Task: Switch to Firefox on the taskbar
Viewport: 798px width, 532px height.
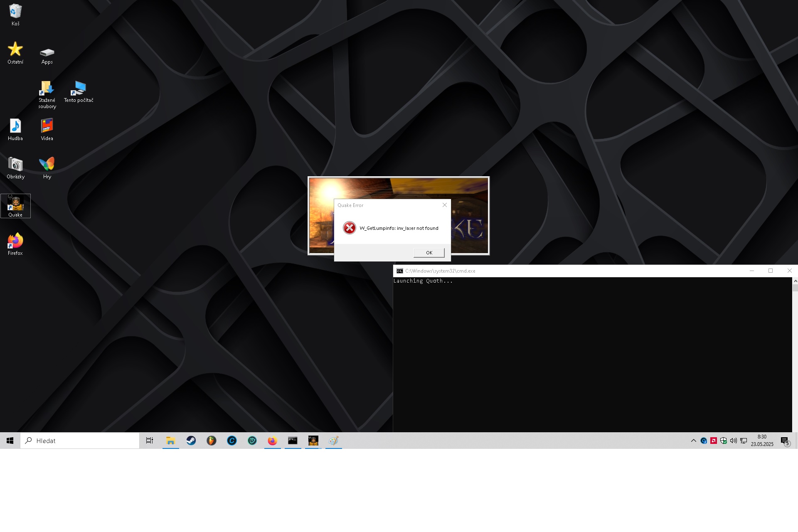Action: (x=272, y=441)
